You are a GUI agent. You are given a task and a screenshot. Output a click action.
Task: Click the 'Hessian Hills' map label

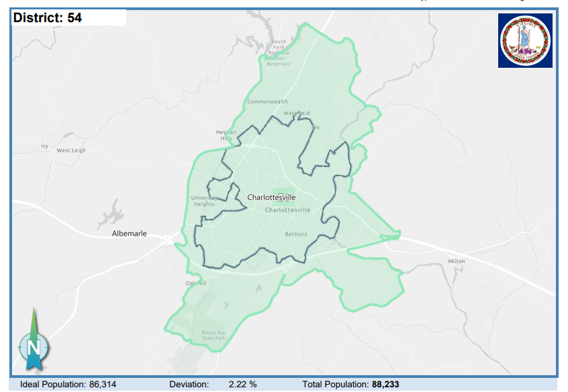point(226,135)
